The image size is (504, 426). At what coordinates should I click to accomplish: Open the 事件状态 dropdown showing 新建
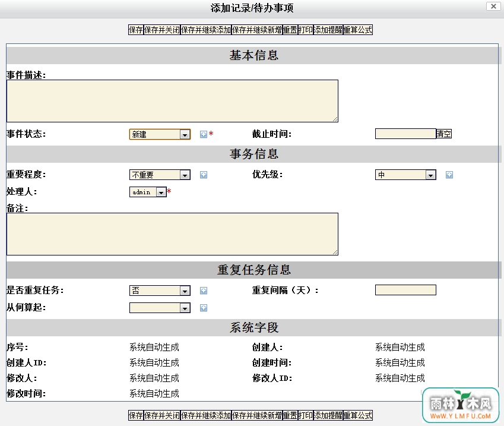tap(160, 134)
